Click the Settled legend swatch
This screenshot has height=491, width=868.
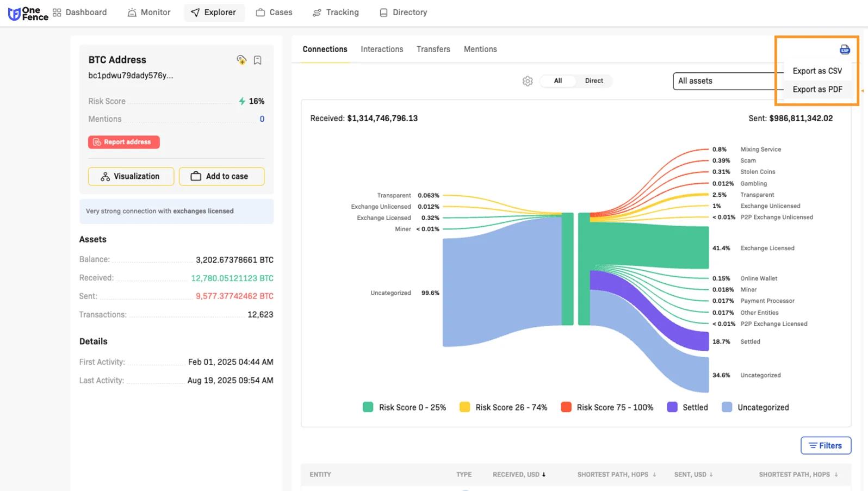(672, 407)
